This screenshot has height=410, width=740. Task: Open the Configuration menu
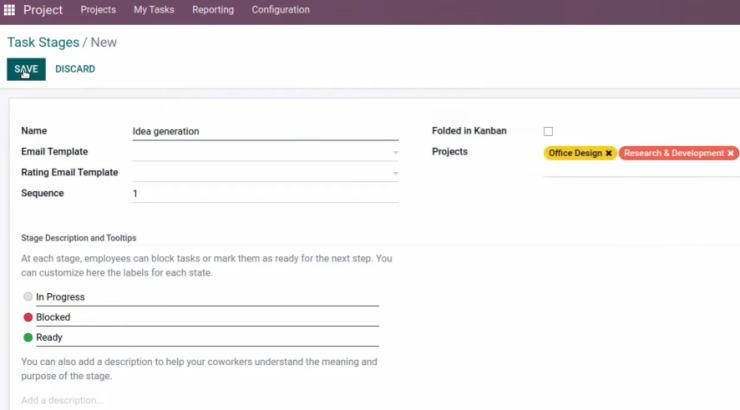280,9
